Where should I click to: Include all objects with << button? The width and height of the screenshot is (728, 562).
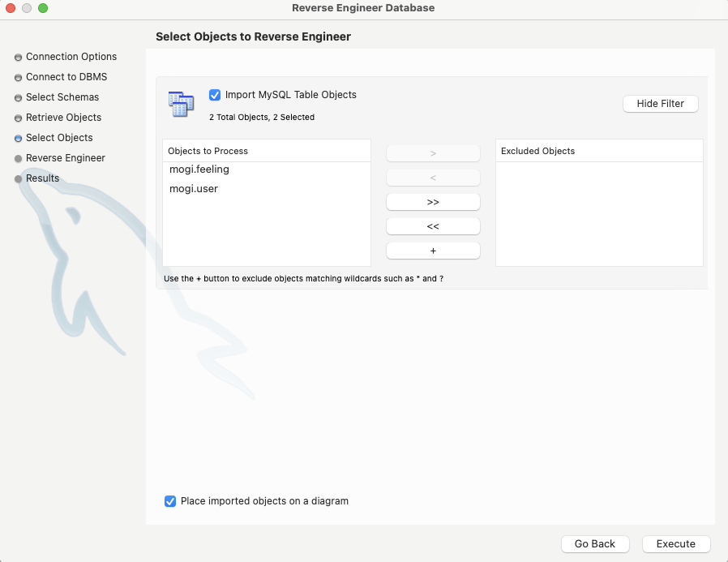point(433,226)
